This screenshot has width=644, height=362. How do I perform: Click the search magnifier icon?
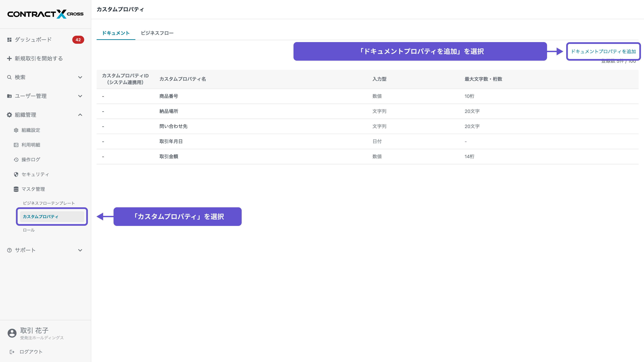9,77
